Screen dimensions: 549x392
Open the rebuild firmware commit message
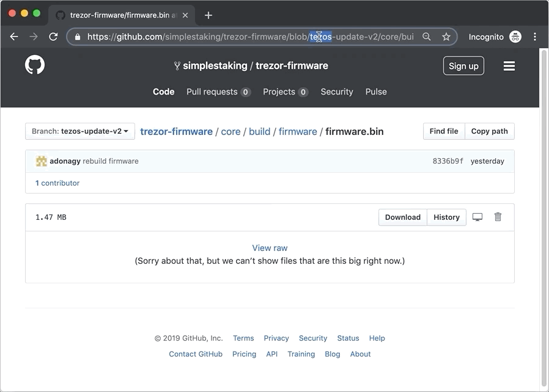pos(111,161)
